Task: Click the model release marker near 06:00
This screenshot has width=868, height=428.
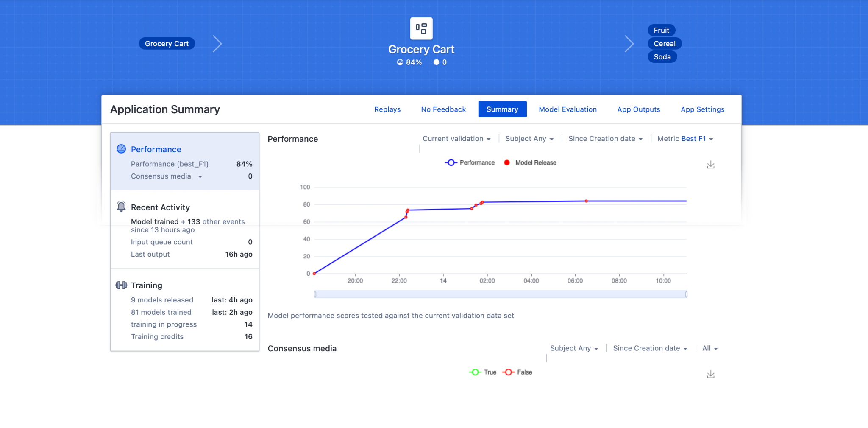Action: click(586, 201)
